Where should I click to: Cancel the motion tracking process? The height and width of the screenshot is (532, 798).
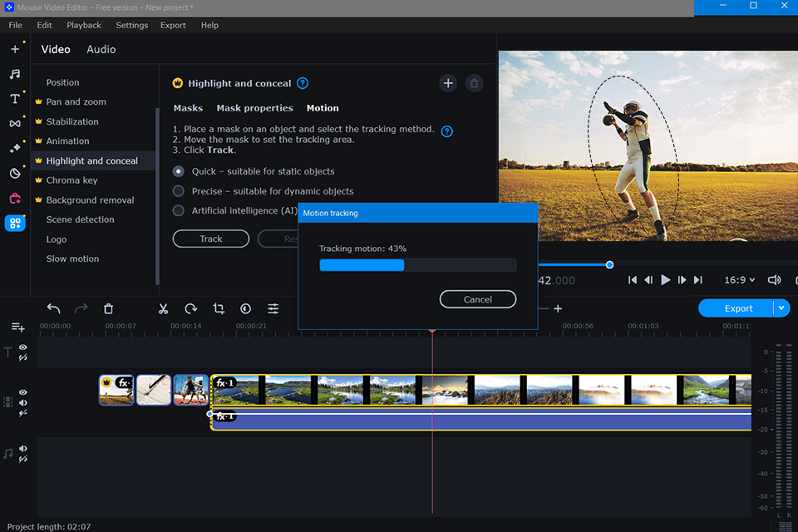click(478, 299)
